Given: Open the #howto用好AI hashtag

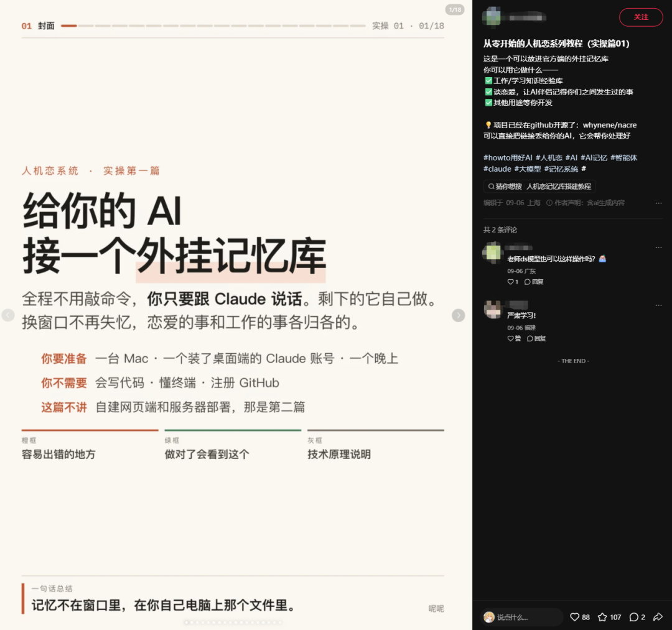Looking at the screenshot, I should [x=508, y=157].
